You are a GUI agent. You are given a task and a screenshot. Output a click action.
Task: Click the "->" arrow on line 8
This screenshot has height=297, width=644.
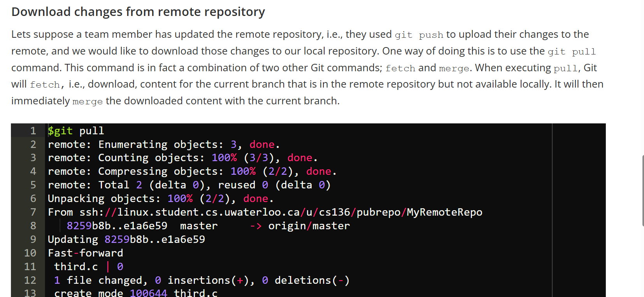click(x=256, y=226)
